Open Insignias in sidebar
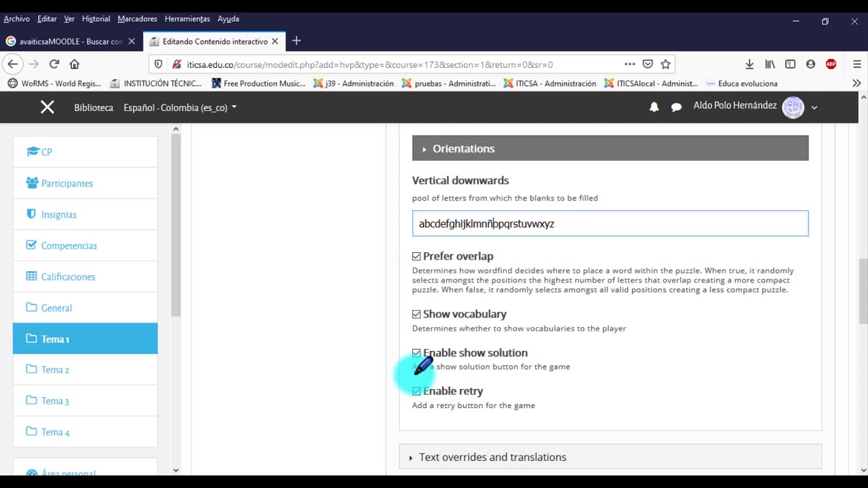This screenshot has width=868, height=488. (85, 214)
